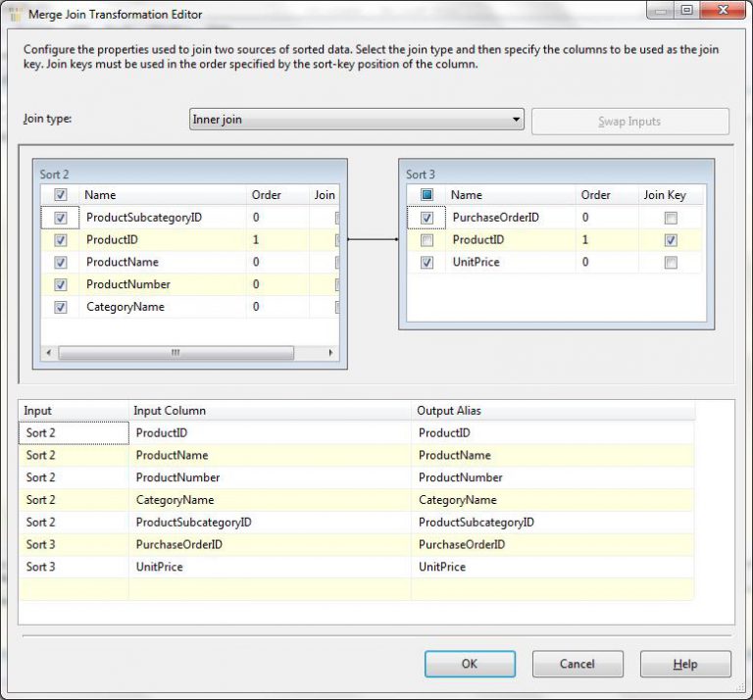The image size is (753, 700).
Task: Enable Join Key for UnitPrice
Action: coord(671,263)
